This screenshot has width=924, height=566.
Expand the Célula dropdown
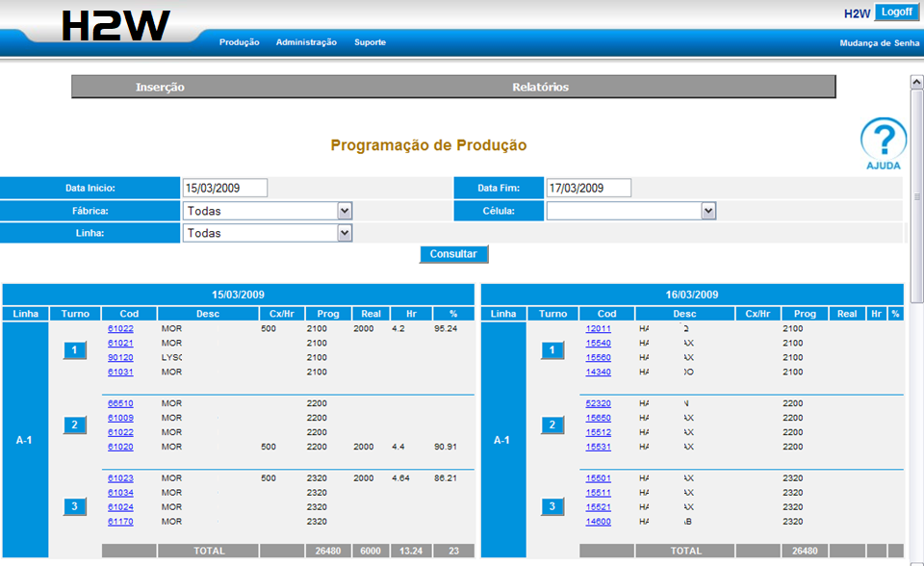(708, 210)
